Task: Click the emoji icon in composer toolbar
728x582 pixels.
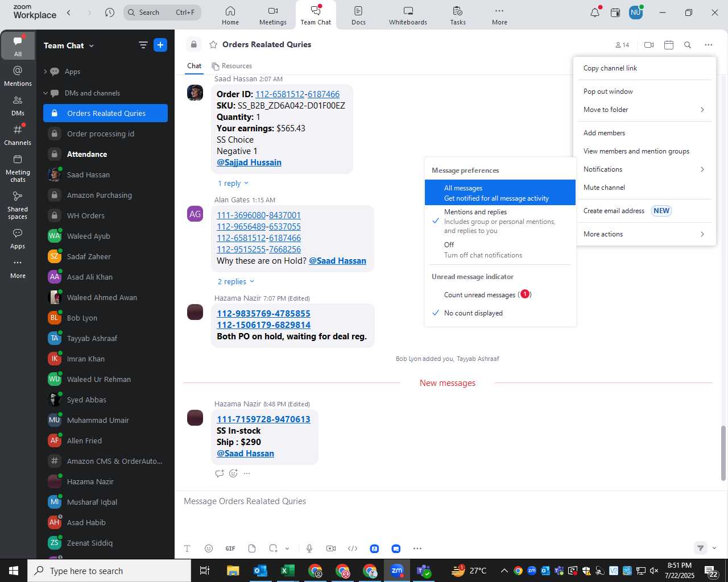Action: (x=209, y=548)
